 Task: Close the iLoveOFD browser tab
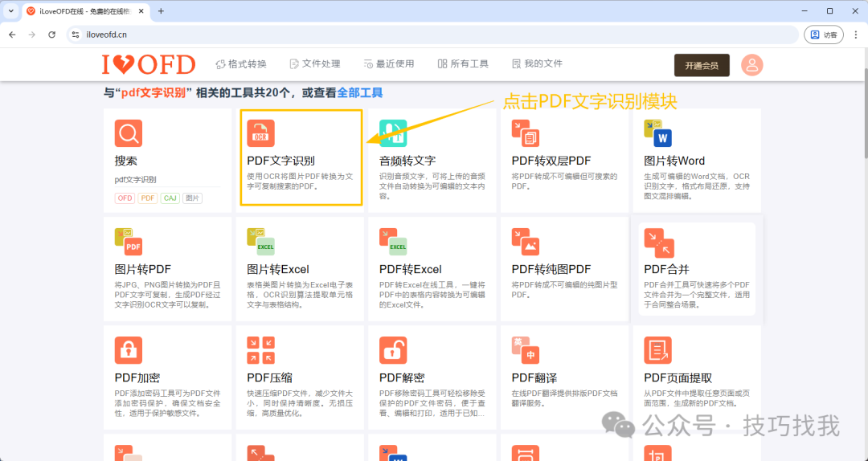click(141, 11)
